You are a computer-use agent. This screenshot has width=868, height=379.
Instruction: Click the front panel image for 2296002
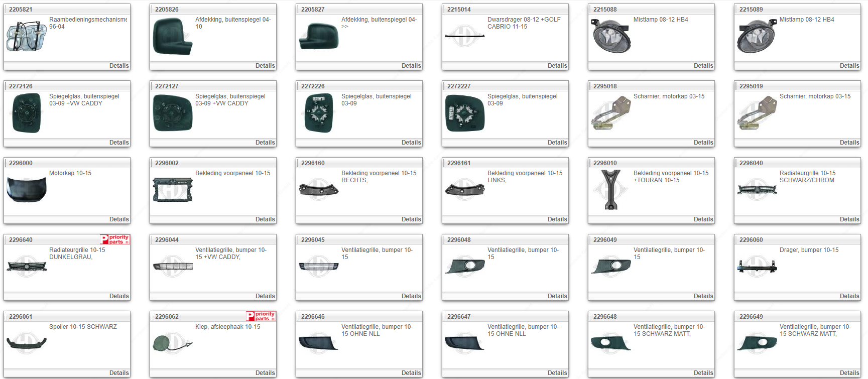(172, 190)
